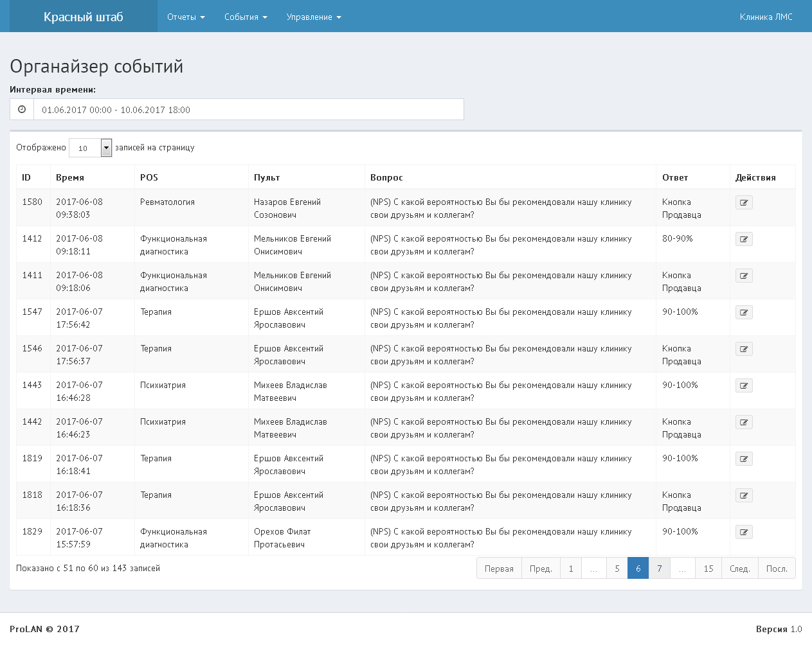The height and width of the screenshot is (645, 812).
Task: Sort table by the Время column header
Action: tap(70, 177)
